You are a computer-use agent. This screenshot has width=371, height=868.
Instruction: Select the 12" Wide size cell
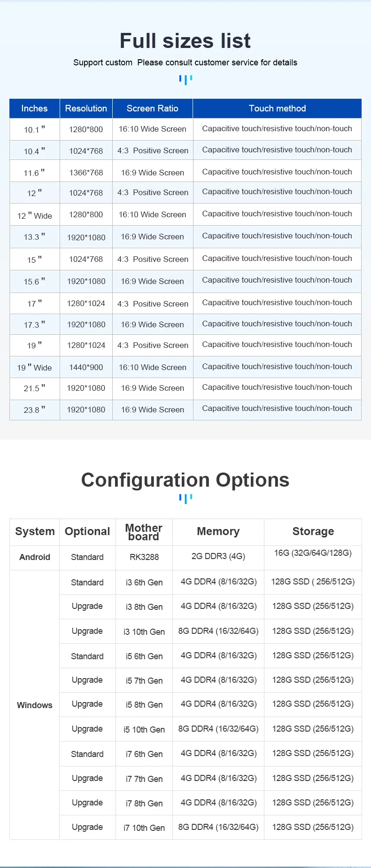tap(34, 215)
